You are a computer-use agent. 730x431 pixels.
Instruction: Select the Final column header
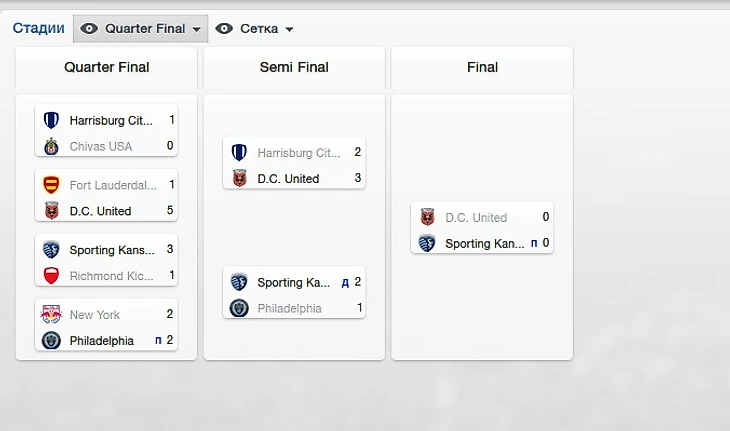pos(482,67)
